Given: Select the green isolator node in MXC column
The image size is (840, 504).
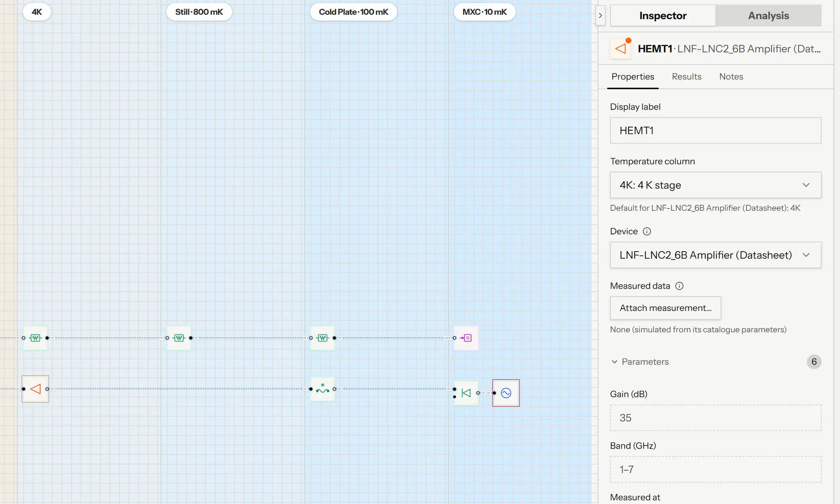Looking at the screenshot, I should [x=466, y=393].
